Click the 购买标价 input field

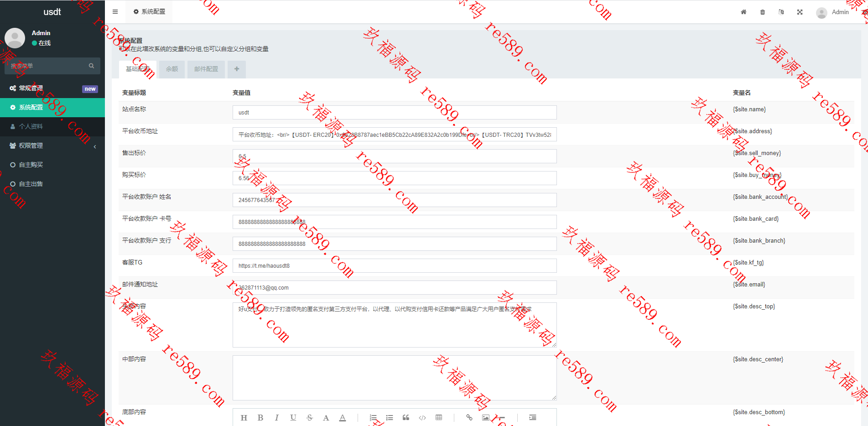(x=395, y=178)
